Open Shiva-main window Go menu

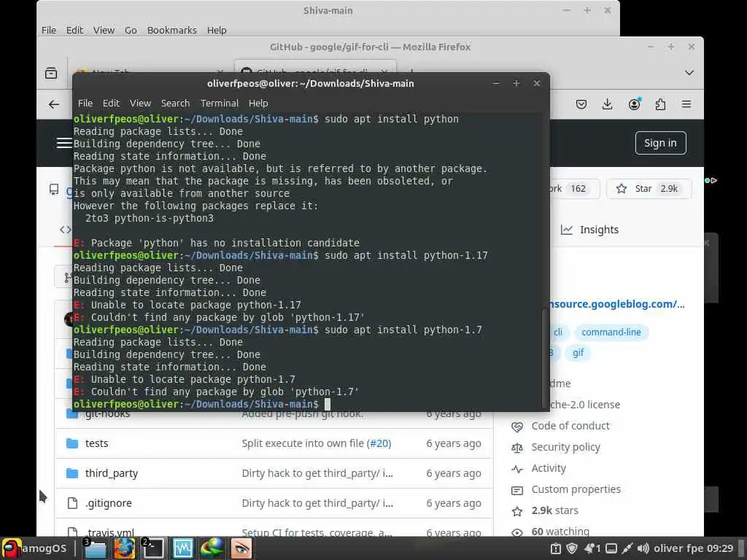pos(131,30)
